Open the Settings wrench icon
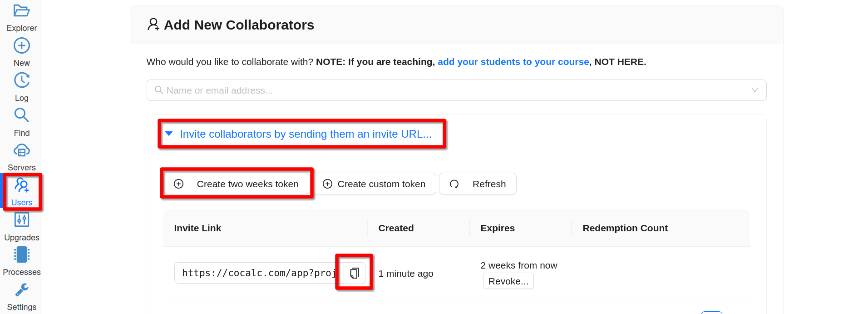This screenshot has height=314, width=868. point(21,290)
